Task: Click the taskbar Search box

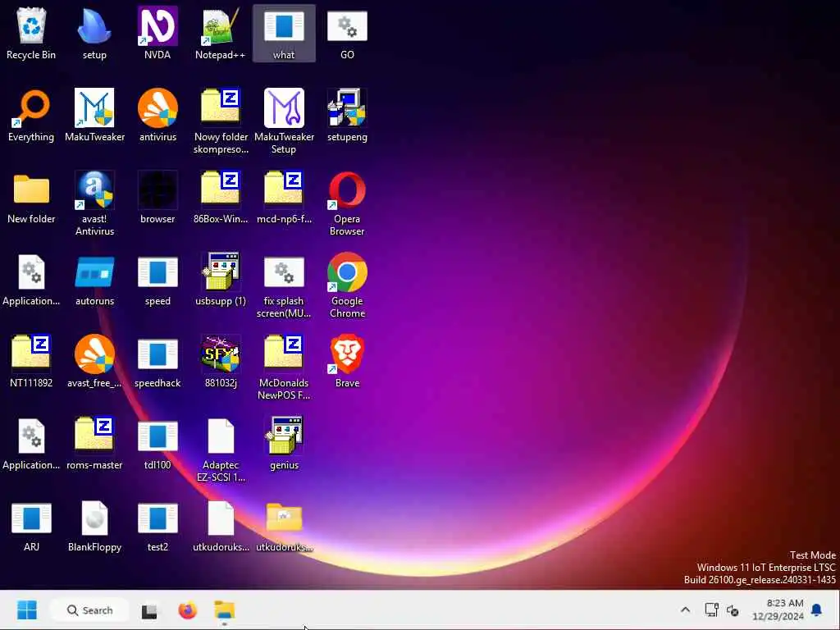Action: pos(89,610)
